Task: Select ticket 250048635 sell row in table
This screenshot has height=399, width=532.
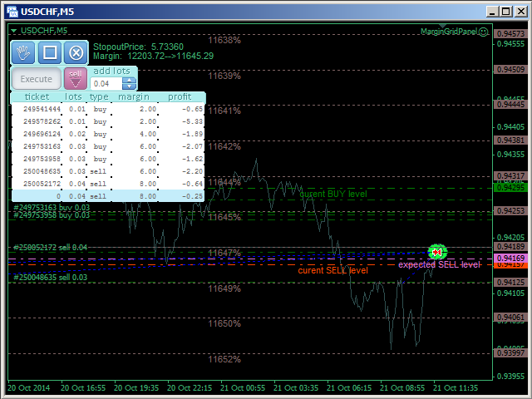Action: click(108, 171)
